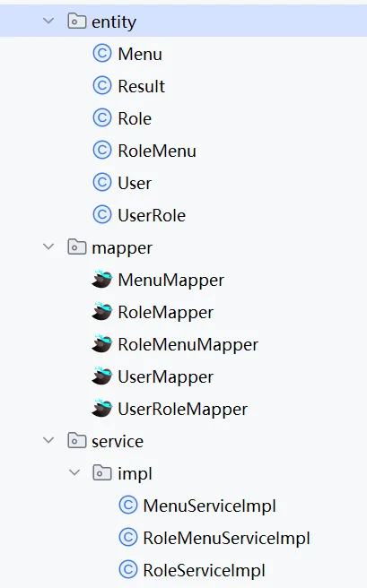
Task: Click the class icon beside MenuServiceImpl
Action: click(128, 505)
